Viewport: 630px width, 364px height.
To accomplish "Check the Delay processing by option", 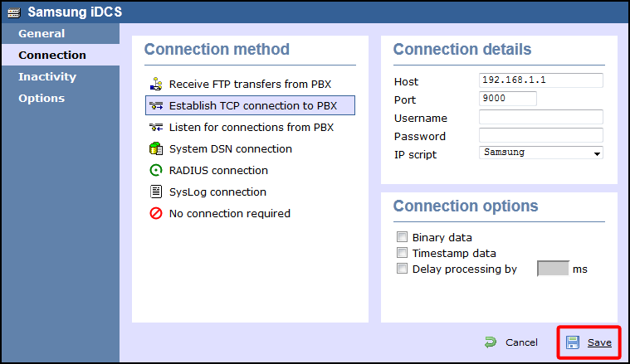I will pyautogui.click(x=403, y=269).
